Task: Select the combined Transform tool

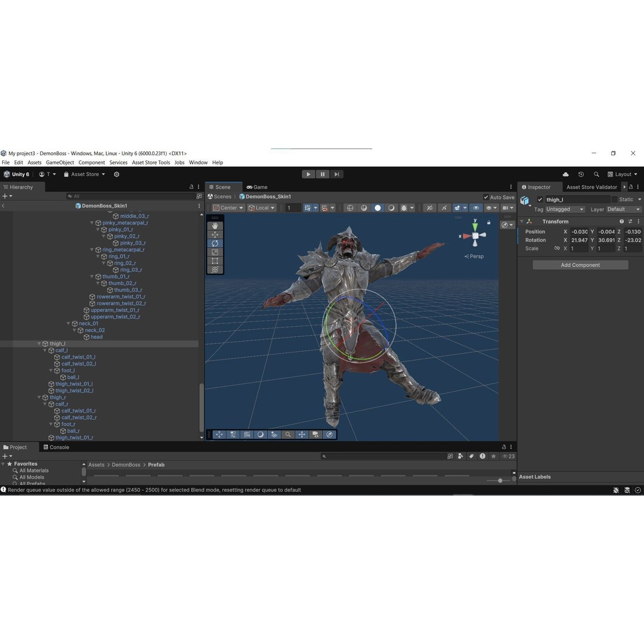Action: coord(215,270)
